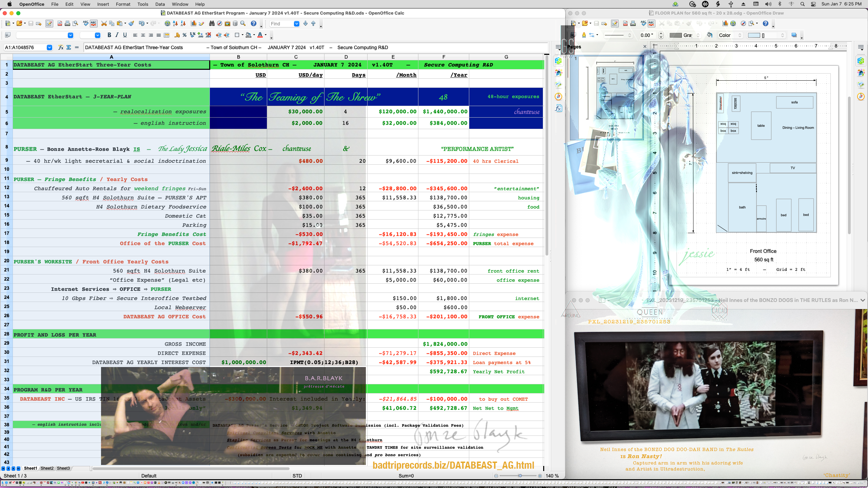Image resolution: width=868 pixels, height=488 pixels.
Task: Toggle Align Right in Calc
Action: click(151, 35)
